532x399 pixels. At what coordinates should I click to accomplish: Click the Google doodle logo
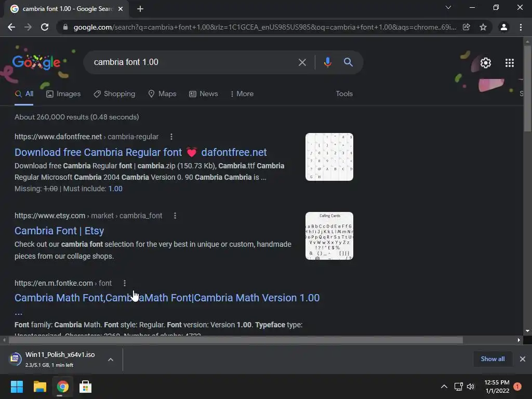pyautogui.click(x=36, y=62)
